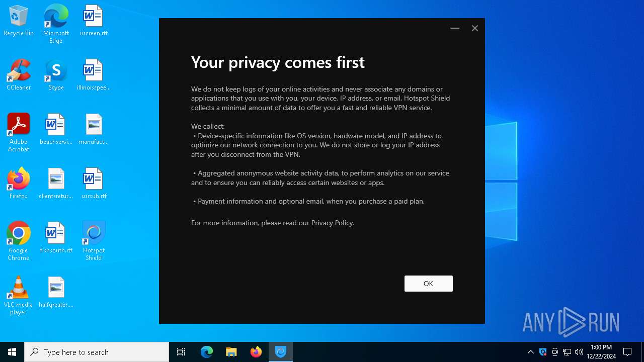
Task: Open the network status tray icon
Action: pos(567,352)
